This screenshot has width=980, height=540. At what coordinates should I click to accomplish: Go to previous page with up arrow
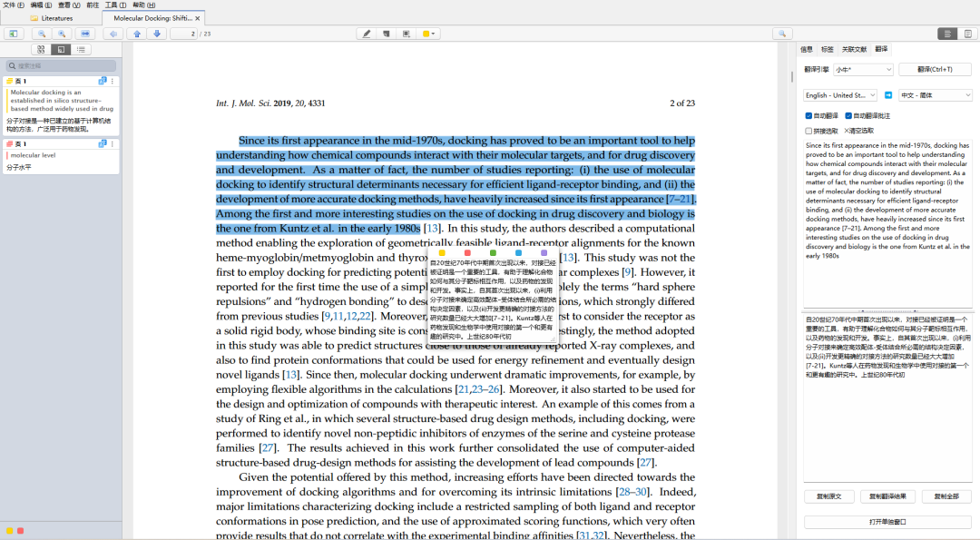click(x=137, y=34)
